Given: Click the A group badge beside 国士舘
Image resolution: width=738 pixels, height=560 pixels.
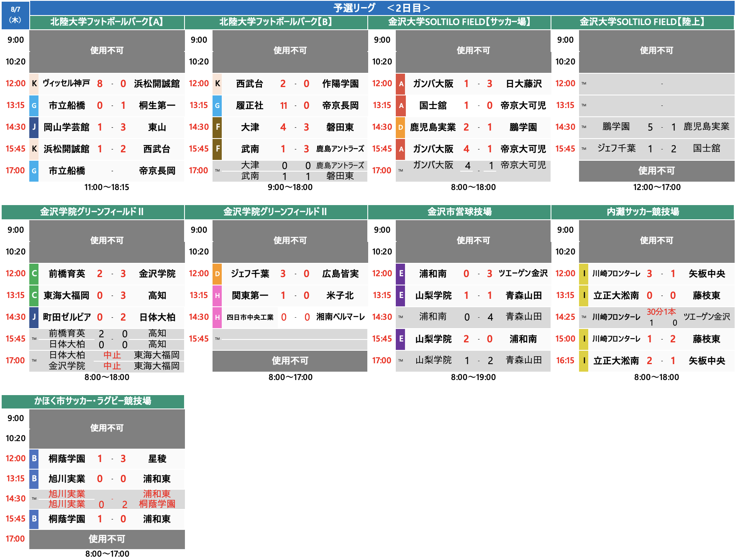Looking at the screenshot, I should (400, 105).
